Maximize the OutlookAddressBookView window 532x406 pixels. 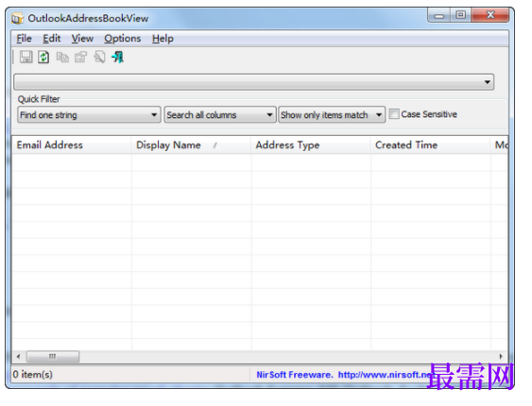(x=461, y=15)
